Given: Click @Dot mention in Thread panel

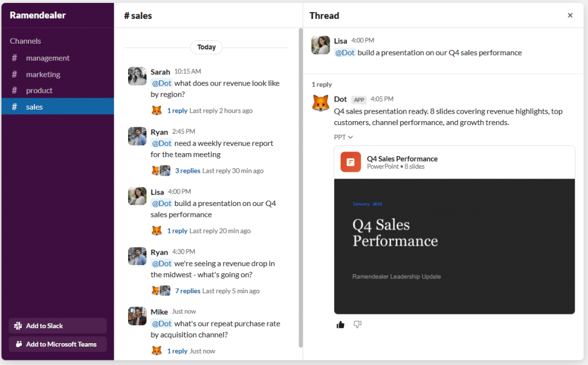Looking at the screenshot, I should click(x=345, y=53).
